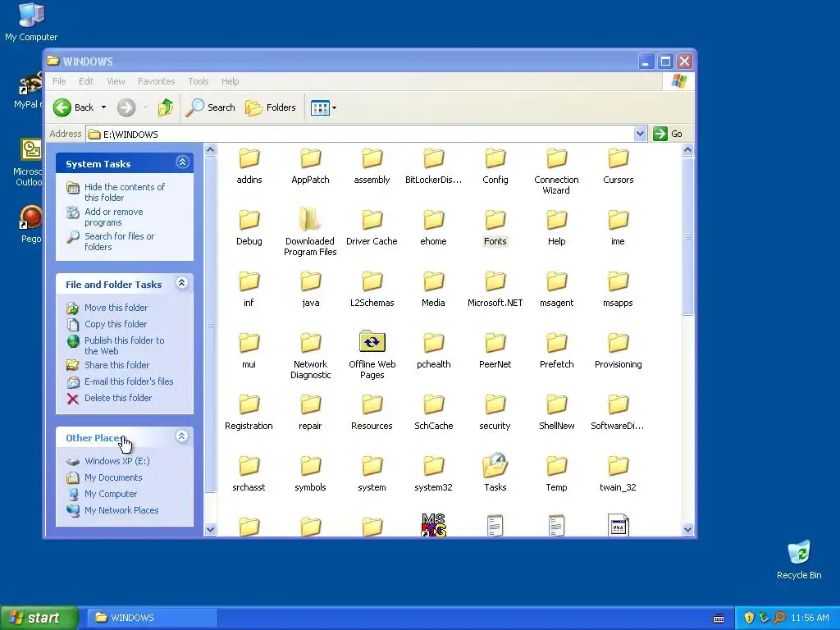Viewport: 840px width, 630px height.
Task: Click the taskbar keyboard icon
Action: coord(719,619)
